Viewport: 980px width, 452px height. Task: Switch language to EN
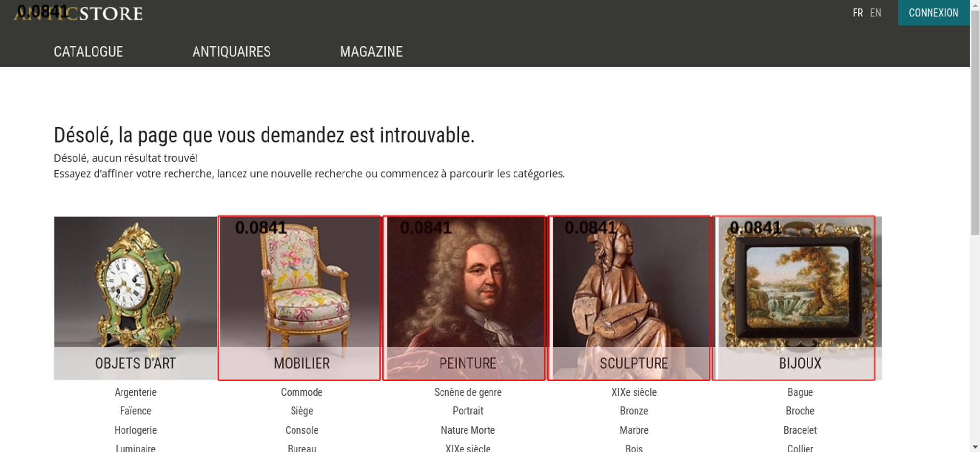(x=876, y=13)
